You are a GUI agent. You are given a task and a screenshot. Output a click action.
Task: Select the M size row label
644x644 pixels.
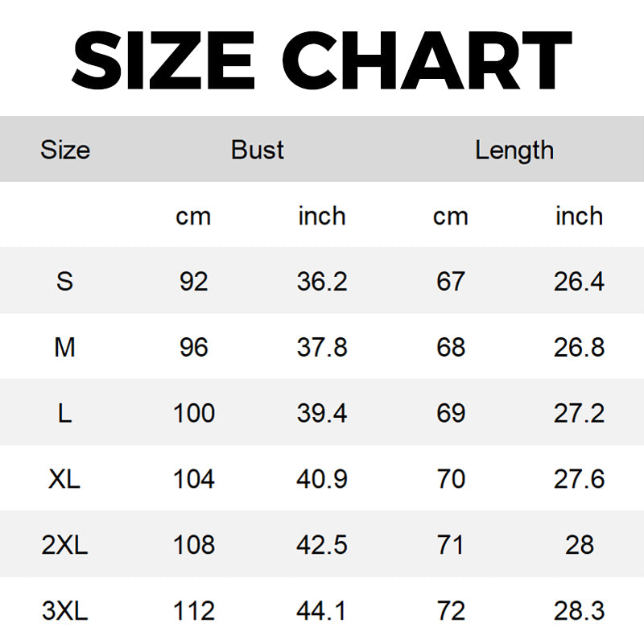(65, 347)
